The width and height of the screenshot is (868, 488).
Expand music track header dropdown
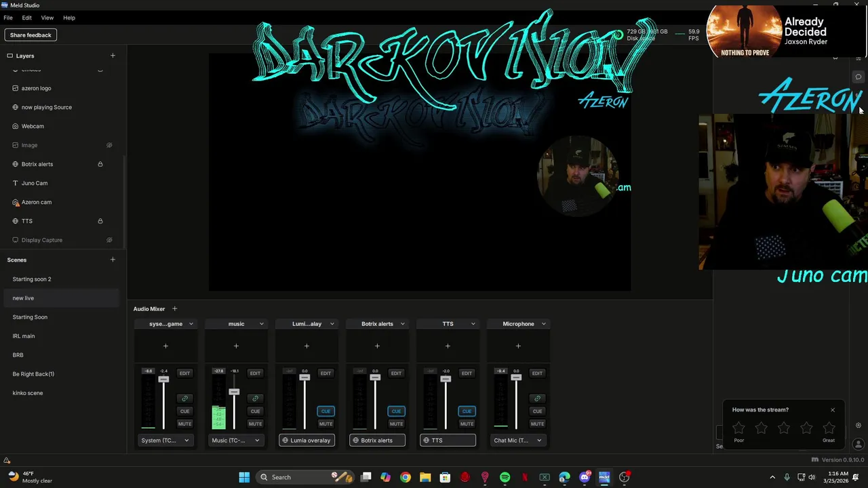point(261,324)
